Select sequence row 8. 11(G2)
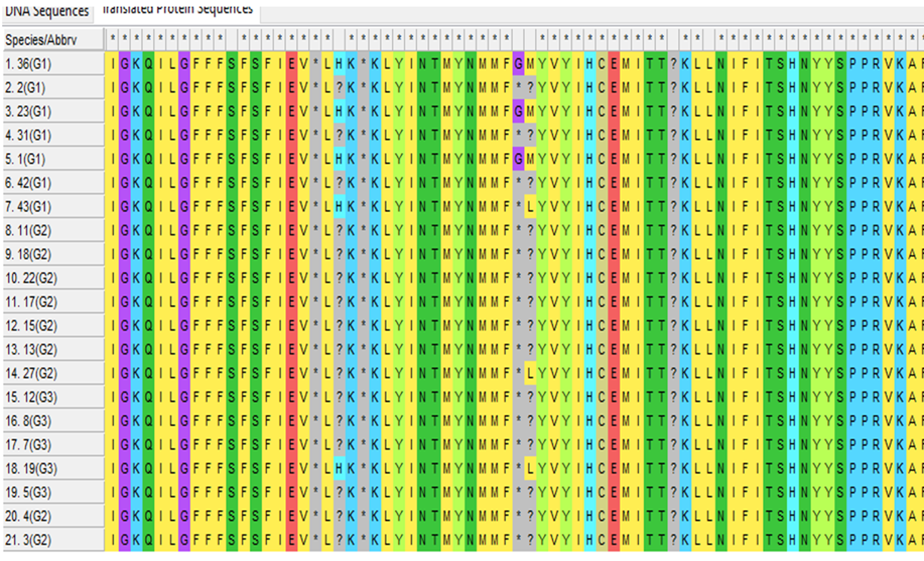The height and width of the screenshot is (561, 924). coord(53,230)
